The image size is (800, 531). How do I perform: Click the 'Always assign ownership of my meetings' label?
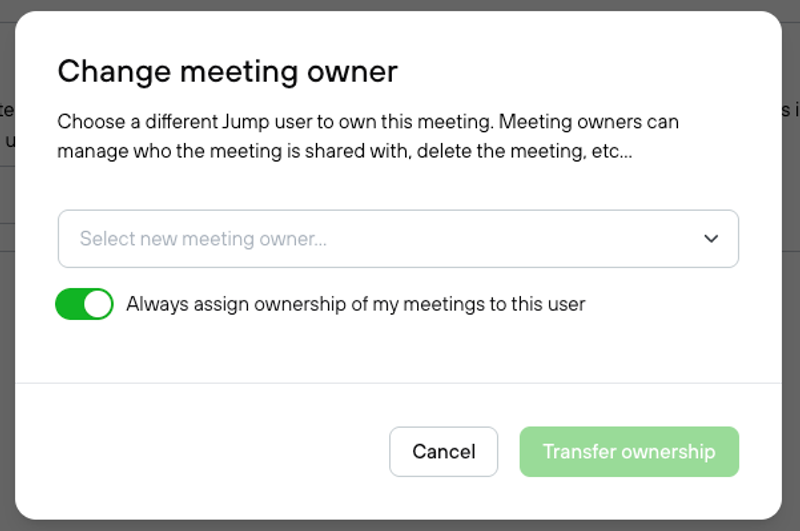click(x=356, y=304)
